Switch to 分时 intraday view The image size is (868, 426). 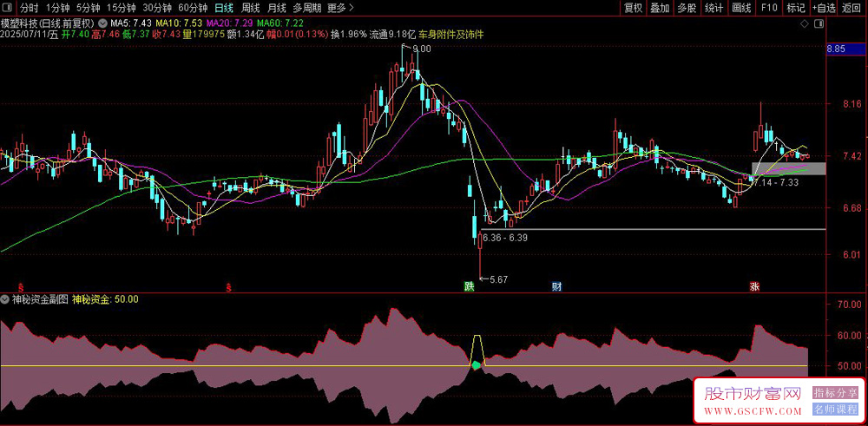tap(30, 8)
